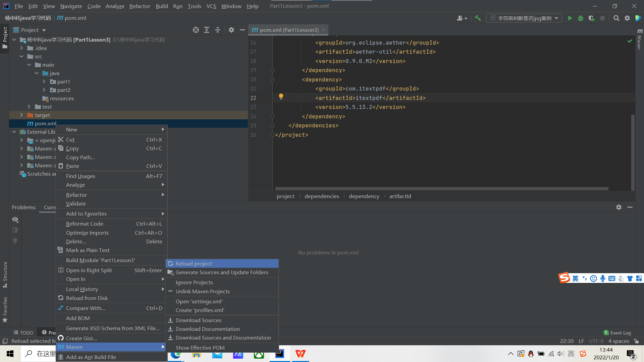Choose Show Effective POM menu entry

[200, 348]
